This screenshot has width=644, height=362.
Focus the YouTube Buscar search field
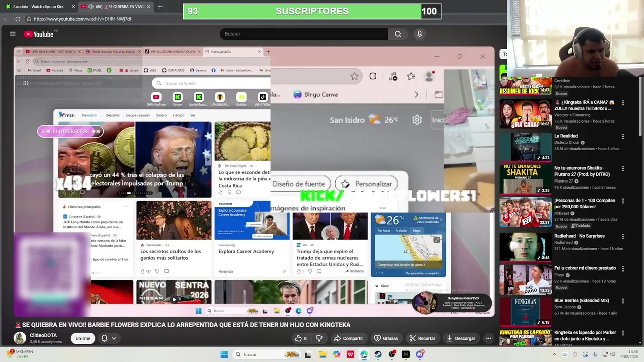tap(304, 34)
